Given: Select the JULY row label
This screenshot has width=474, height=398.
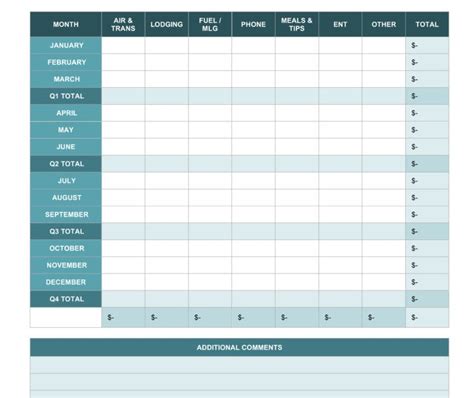Looking at the screenshot, I should pos(66,181).
